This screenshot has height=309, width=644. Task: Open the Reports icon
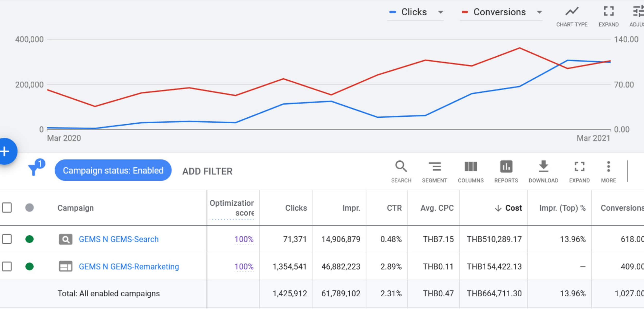(506, 167)
